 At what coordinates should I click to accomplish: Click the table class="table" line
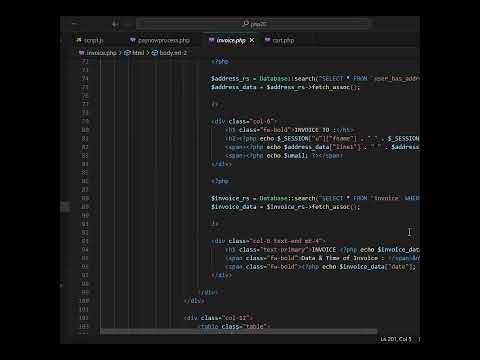pyautogui.click(x=234, y=326)
